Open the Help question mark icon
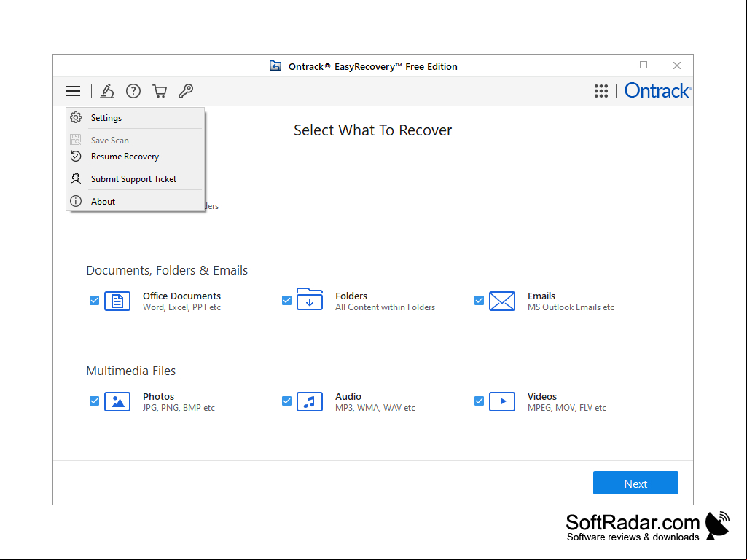Image resolution: width=747 pixels, height=560 pixels. [133, 91]
